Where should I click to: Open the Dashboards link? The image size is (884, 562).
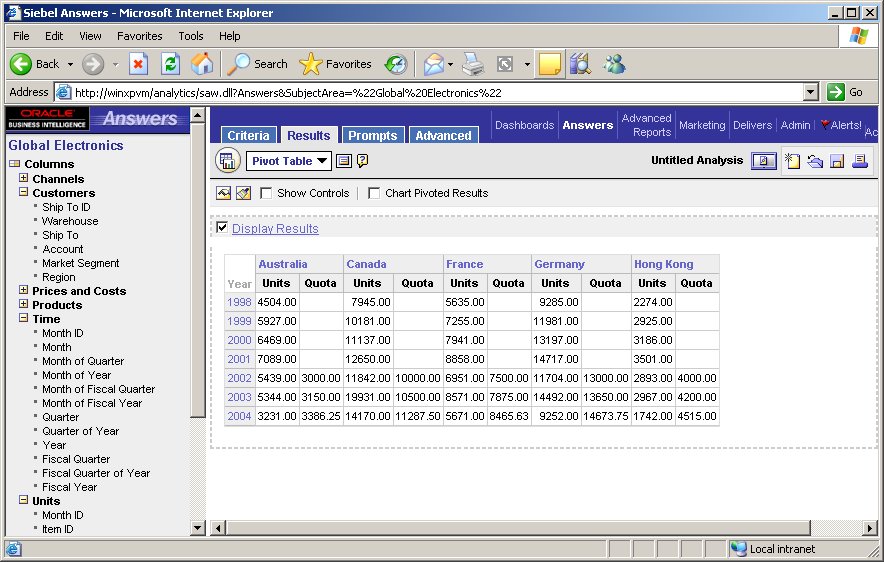tap(524, 125)
